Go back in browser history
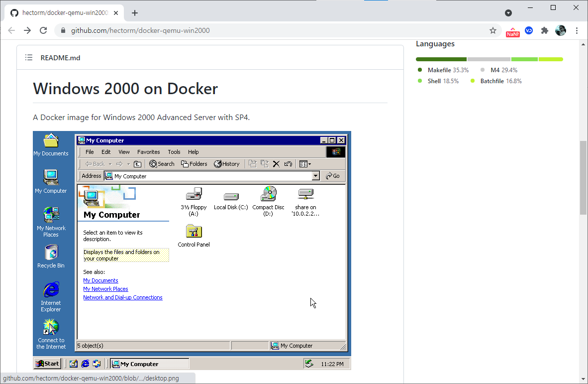The width and height of the screenshot is (588, 384). point(11,30)
